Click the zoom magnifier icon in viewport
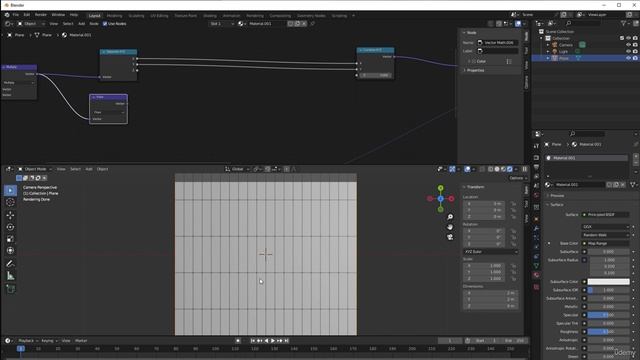This screenshot has width=640, height=360. pos(450,217)
